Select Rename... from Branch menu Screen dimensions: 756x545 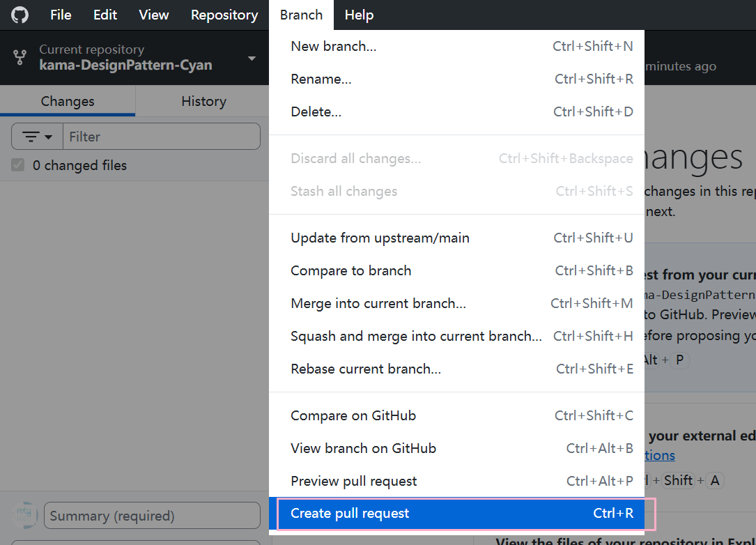coord(456,79)
